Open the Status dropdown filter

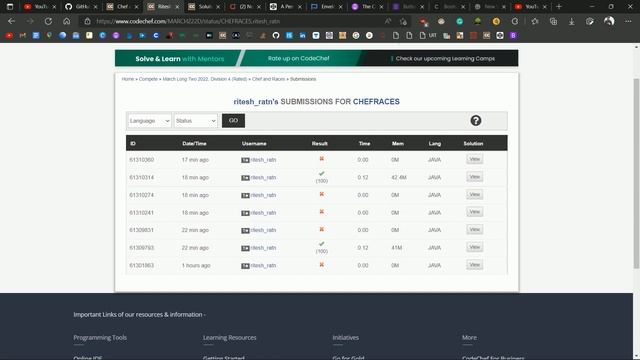tap(196, 121)
